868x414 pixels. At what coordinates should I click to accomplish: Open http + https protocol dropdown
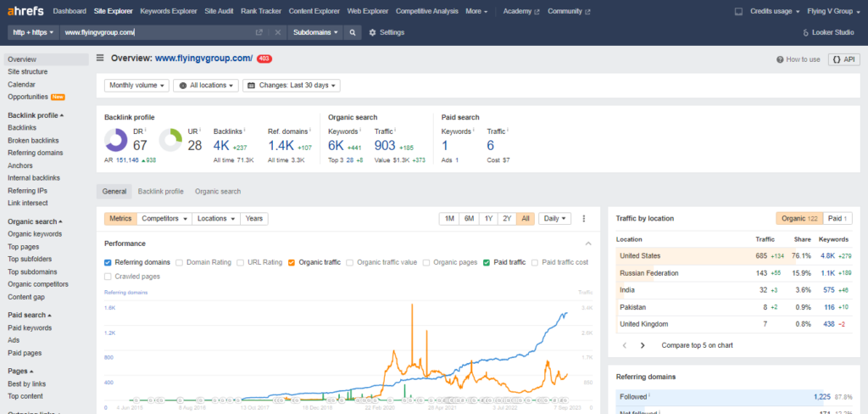[33, 33]
